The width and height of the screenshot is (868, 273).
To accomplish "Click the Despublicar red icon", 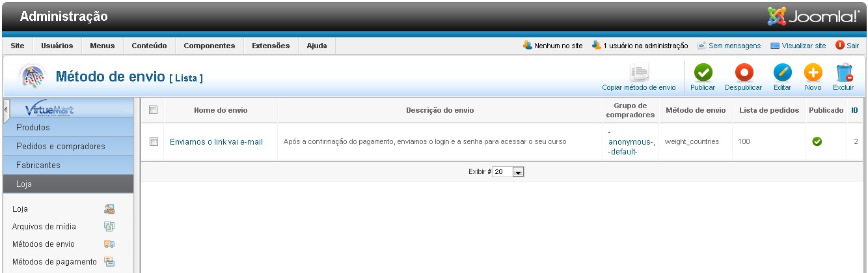I will [743, 72].
